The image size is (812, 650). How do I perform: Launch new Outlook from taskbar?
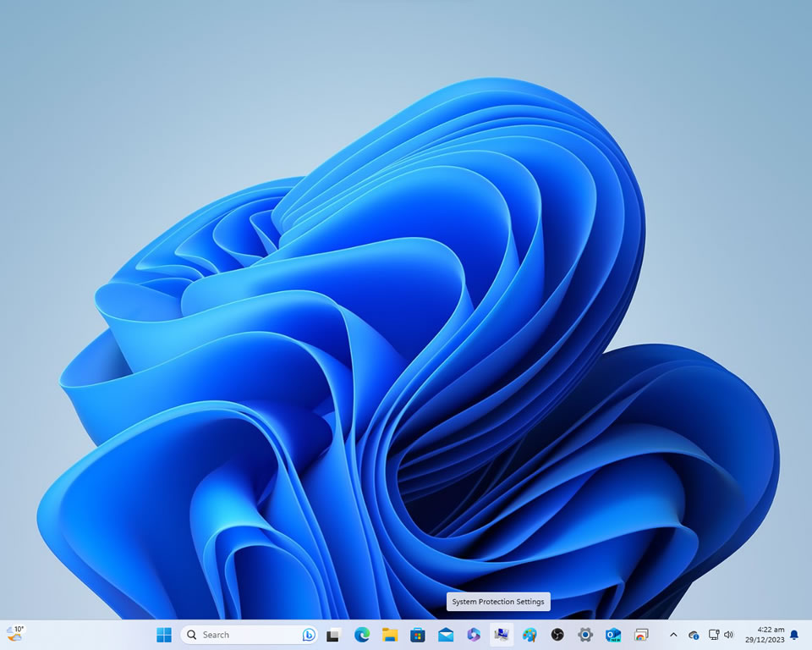[613, 635]
